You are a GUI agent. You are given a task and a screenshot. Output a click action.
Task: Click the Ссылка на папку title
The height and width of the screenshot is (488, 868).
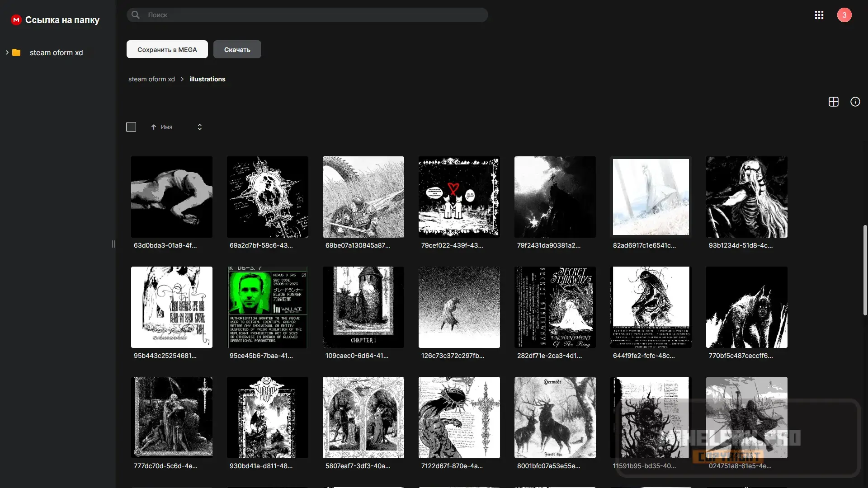(62, 20)
